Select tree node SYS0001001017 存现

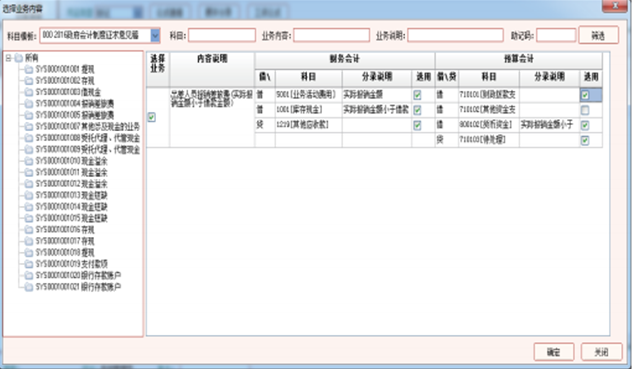65,241
